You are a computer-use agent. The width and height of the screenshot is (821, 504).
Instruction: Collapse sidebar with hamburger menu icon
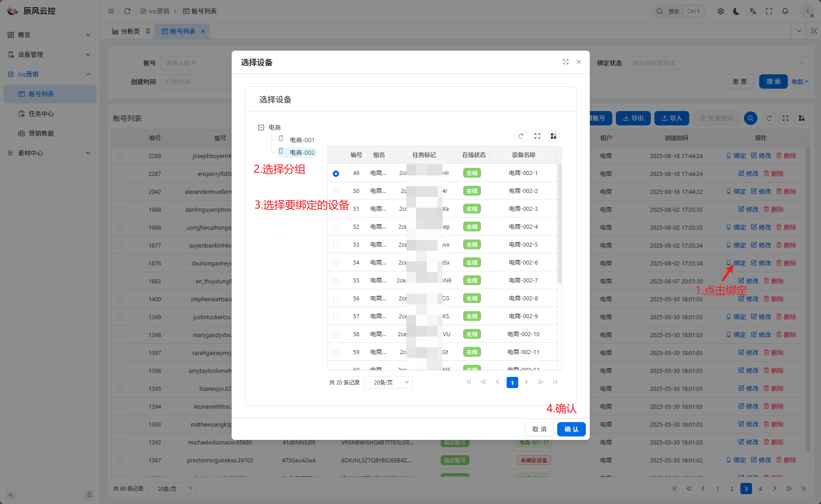[x=111, y=11]
